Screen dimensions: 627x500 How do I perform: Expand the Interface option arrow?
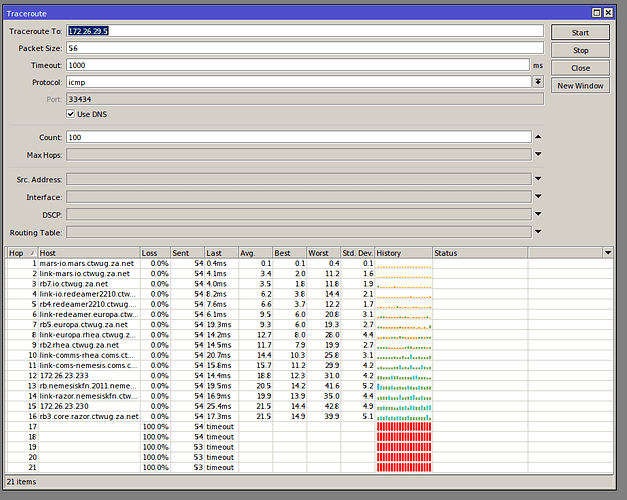538,197
